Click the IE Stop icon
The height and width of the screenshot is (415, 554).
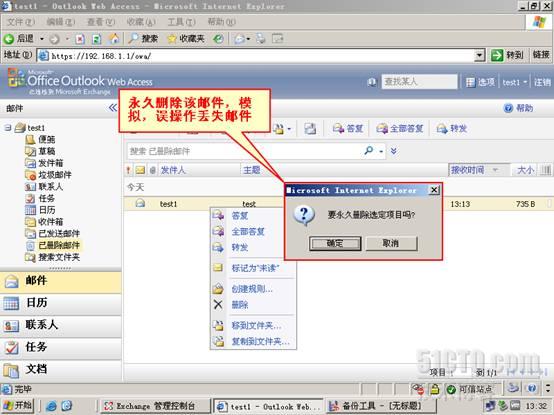[80, 39]
